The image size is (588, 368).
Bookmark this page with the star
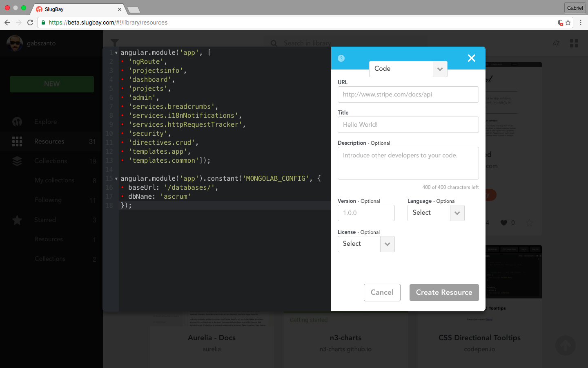(x=568, y=22)
